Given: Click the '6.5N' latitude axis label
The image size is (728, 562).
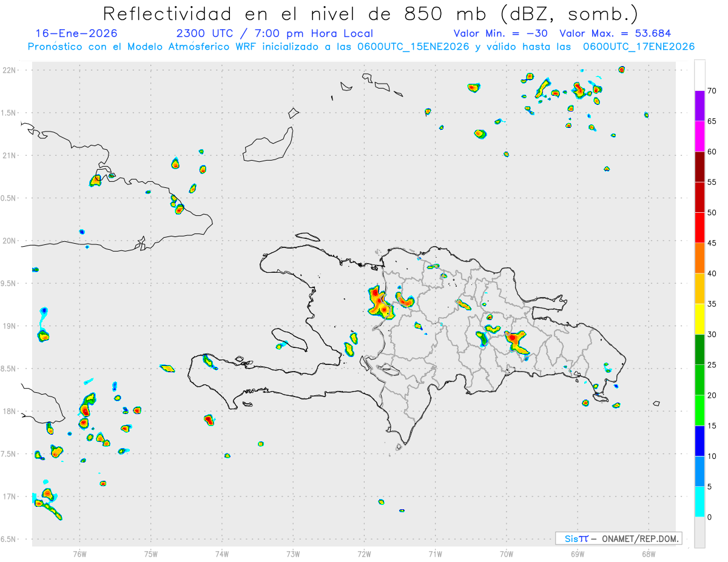Looking at the screenshot, I should pyautogui.click(x=9, y=540).
